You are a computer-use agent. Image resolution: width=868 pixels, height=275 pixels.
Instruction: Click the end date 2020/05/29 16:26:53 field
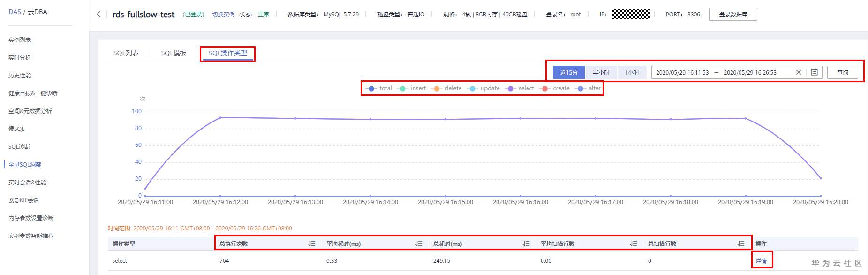point(750,72)
